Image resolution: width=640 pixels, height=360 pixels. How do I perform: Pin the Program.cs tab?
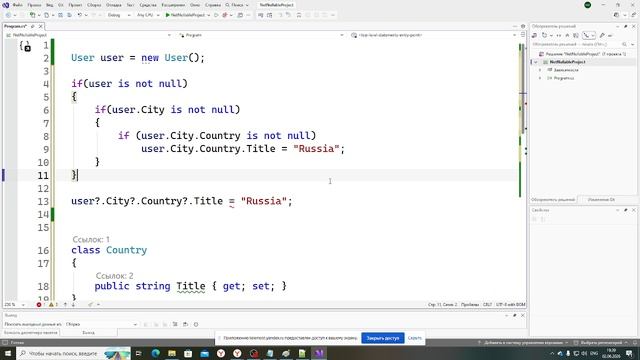pos(33,26)
